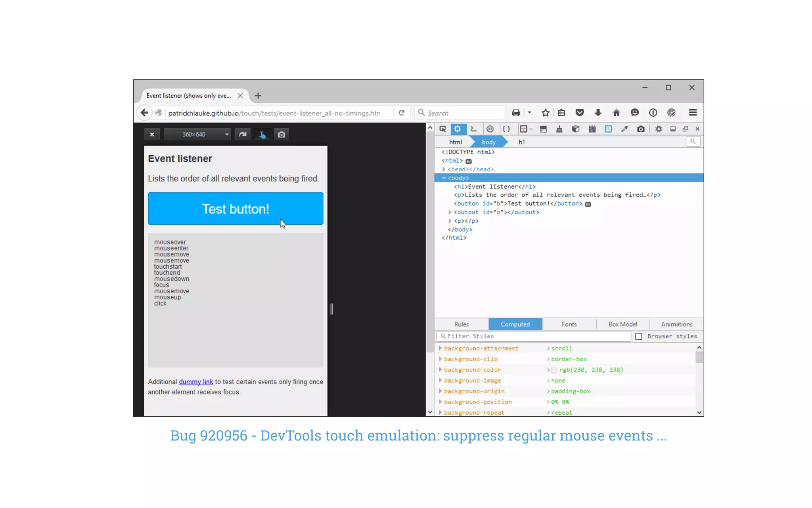Open the Style Editor braces icon
This screenshot has height=508, width=812.
coord(506,129)
